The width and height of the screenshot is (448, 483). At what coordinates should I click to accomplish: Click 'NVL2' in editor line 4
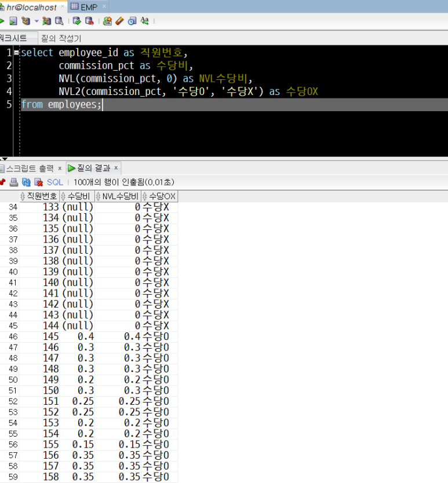(x=70, y=92)
